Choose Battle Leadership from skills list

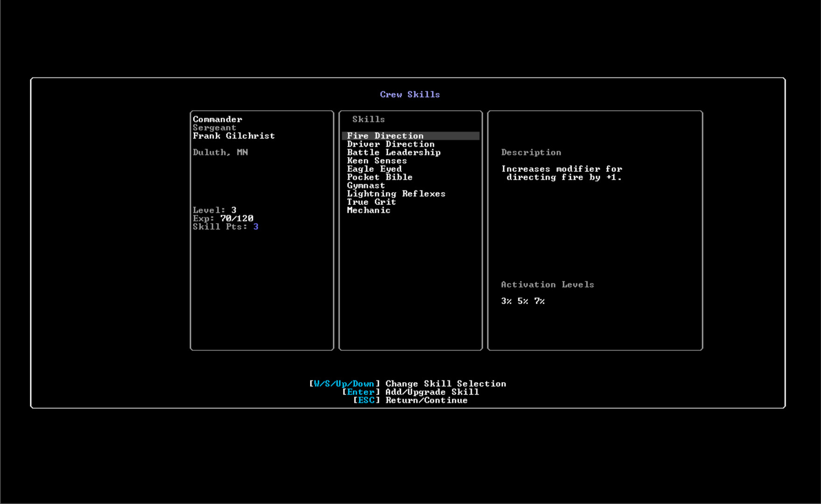click(393, 153)
